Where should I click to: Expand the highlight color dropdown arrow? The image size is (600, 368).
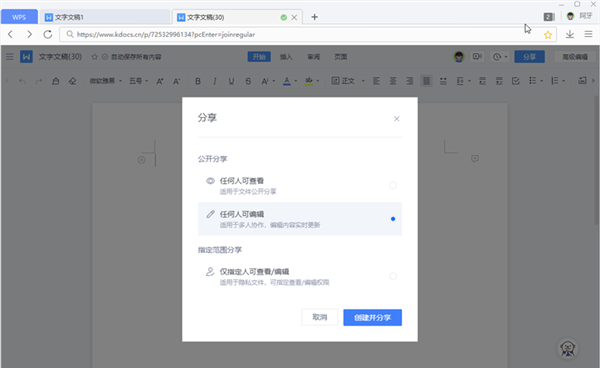pyautogui.click(x=318, y=81)
